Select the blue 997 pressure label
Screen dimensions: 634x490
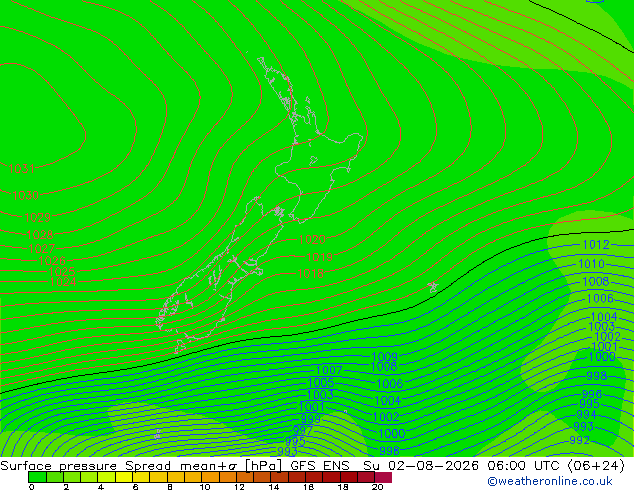pos(302,430)
